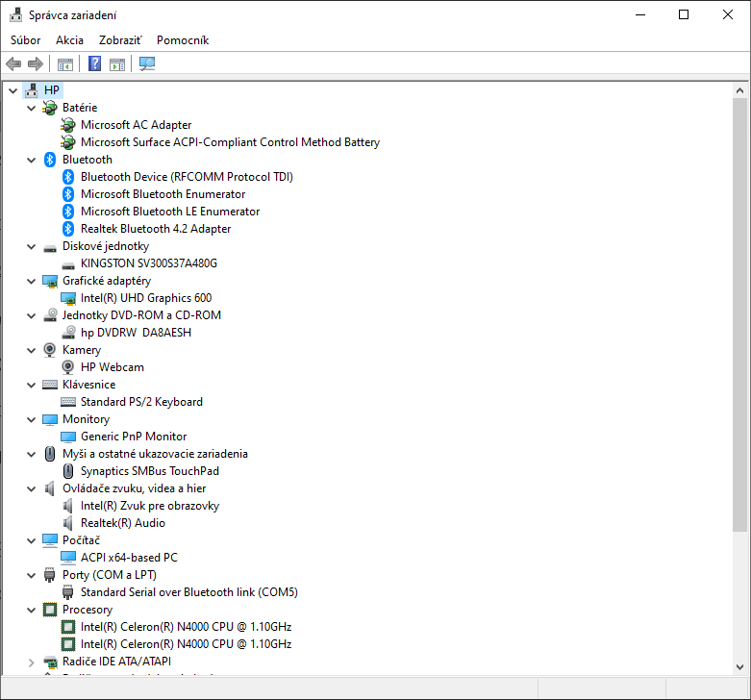
Task: Select KINGSTON SV300S37A480G disk drive
Action: [148, 263]
